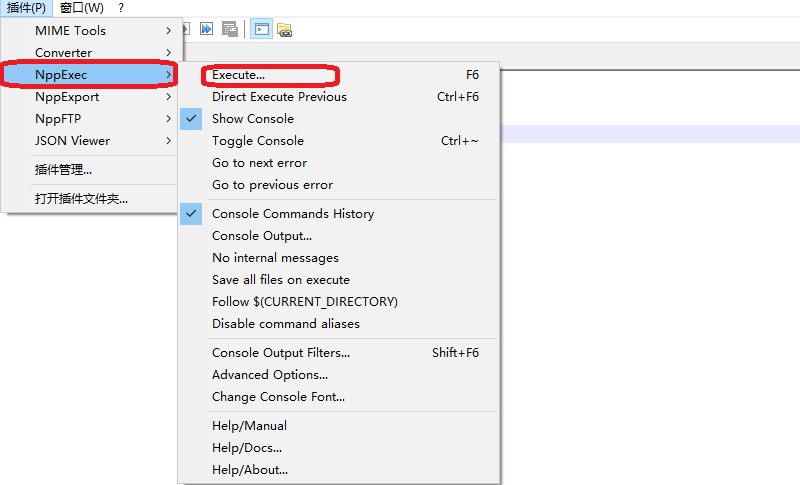Open Advanced Options... dialog
The width and height of the screenshot is (800, 485).
[339, 375]
